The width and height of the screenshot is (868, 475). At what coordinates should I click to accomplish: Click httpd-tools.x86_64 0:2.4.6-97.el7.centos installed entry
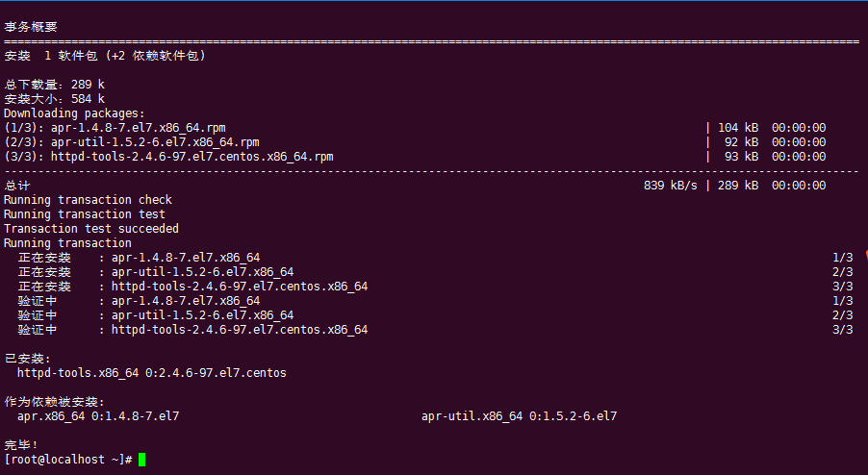pos(152,373)
